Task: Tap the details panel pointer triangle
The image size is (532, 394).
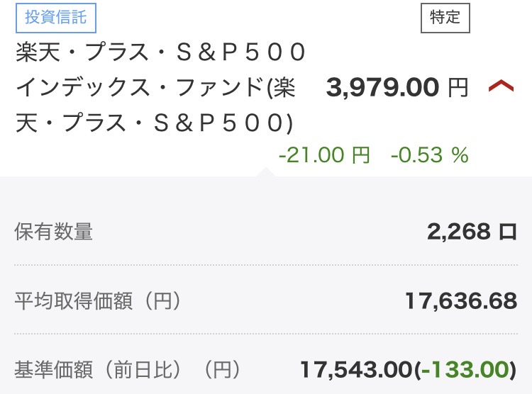Action: coord(266,172)
